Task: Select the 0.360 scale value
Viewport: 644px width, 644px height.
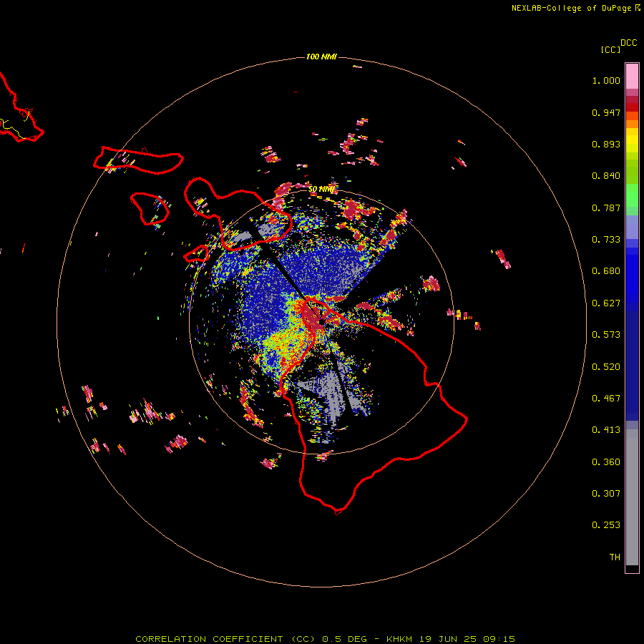Action: [x=606, y=462]
